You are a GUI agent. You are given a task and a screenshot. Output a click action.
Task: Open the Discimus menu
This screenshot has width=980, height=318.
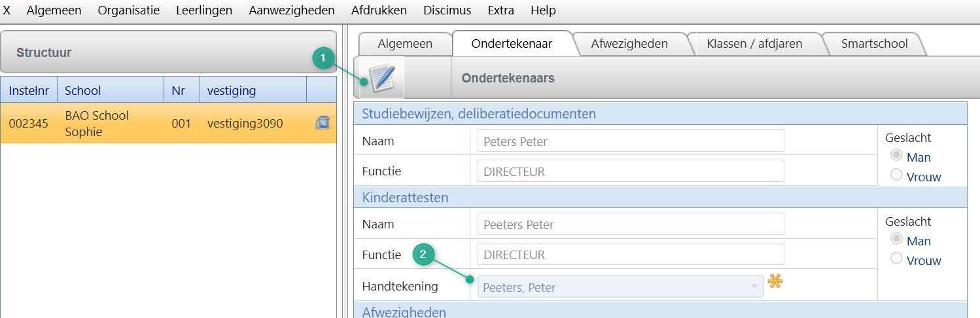pyautogui.click(x=447, y=10)
